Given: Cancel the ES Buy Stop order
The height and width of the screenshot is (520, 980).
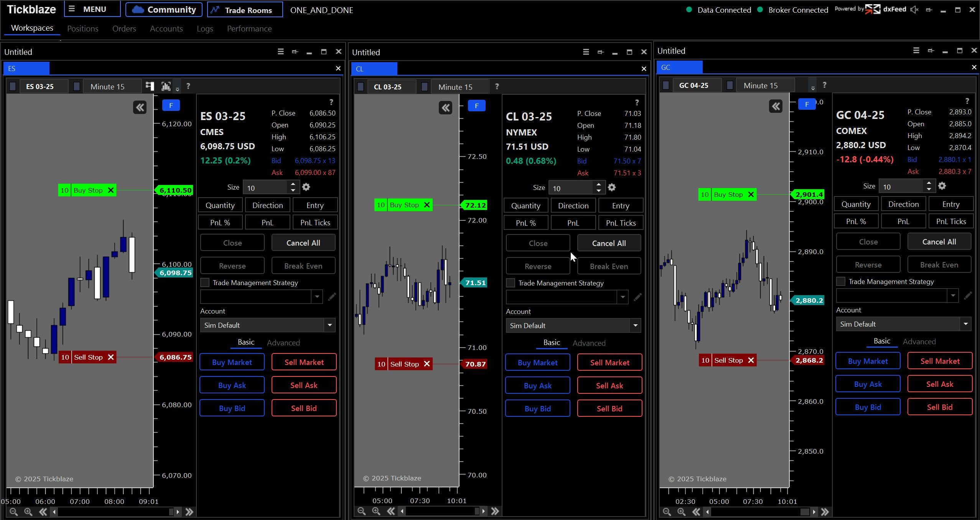Looking at the screenshot, I should coord(111,190).
